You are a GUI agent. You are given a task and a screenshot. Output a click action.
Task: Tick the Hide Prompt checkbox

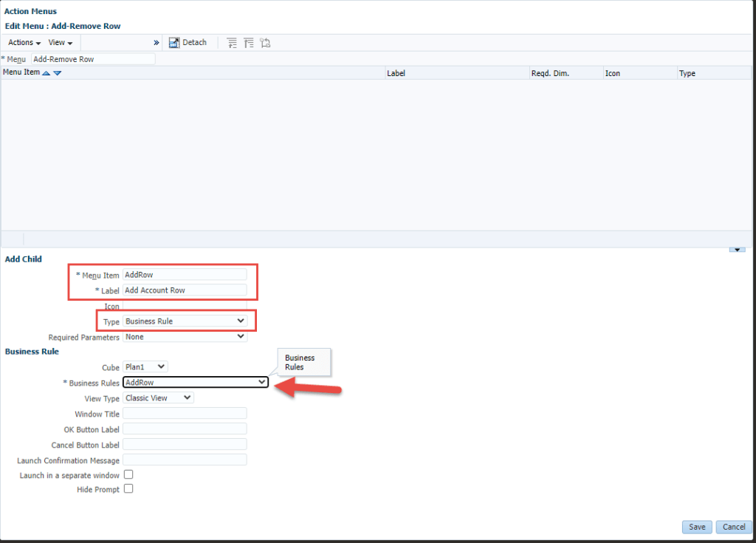(x=128, y=488)
